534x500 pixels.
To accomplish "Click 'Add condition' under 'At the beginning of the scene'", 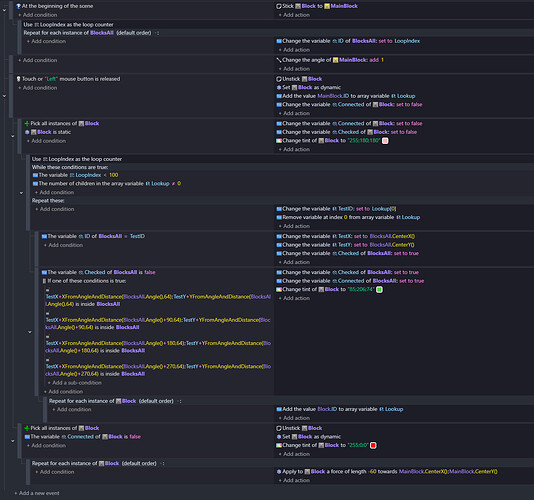I will pyautogui.click(x=38, y=15).
